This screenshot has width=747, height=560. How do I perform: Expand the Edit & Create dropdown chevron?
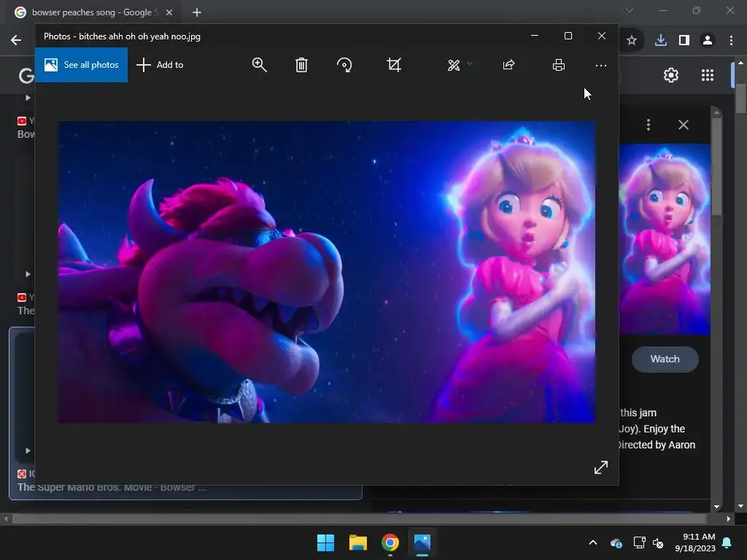(470, 63)
